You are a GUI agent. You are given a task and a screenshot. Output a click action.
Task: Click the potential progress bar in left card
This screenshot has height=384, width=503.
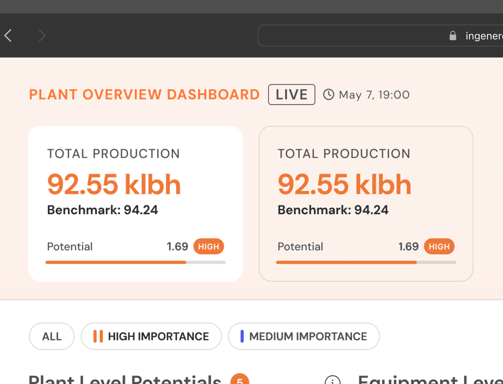[x=135, y=262]
